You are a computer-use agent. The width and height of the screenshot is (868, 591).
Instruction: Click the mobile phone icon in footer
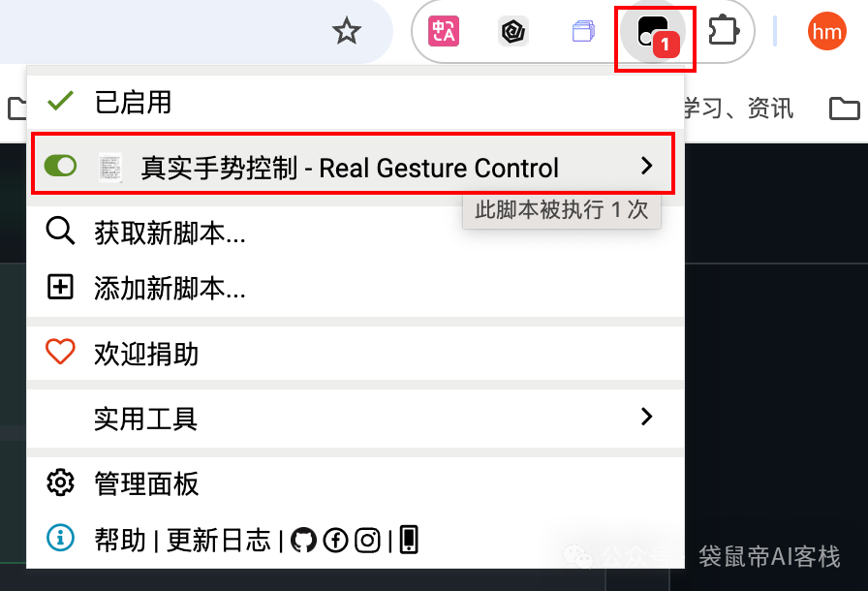[x=409, y=540]
